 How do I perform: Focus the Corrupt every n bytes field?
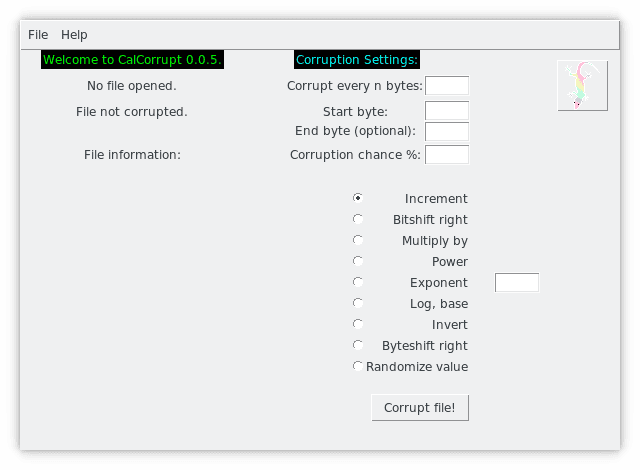(447, 86)
